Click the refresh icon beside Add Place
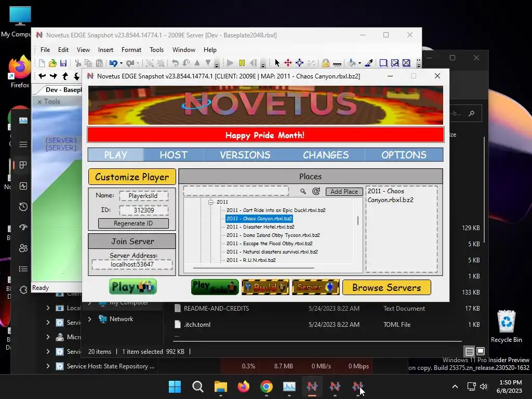Image resolution: width=532 pixels, height=399 pixels. tap(316, 191)
